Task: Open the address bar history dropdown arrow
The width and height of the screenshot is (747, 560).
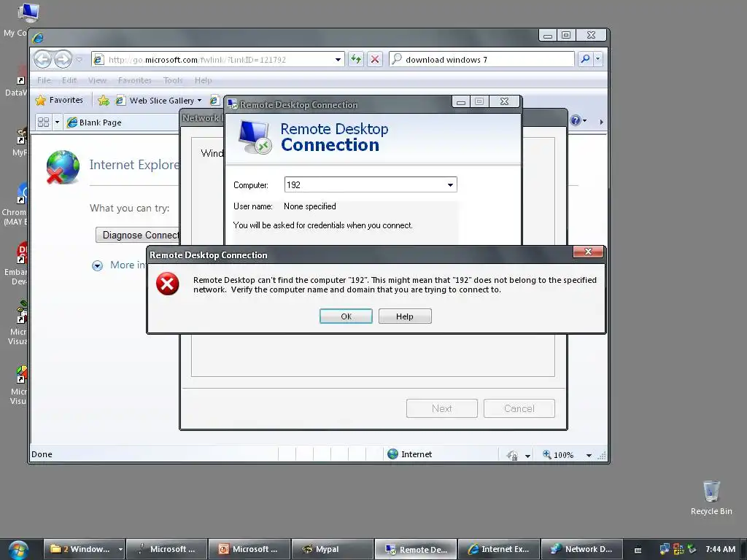Action: click(x=338, y=60)
